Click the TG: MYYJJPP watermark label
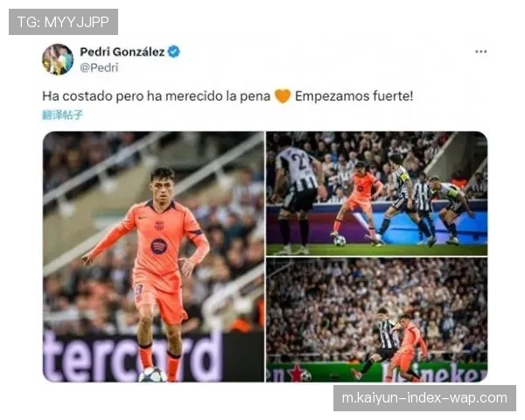This screenshot has width=525, height=420. [x=63, y=22]
